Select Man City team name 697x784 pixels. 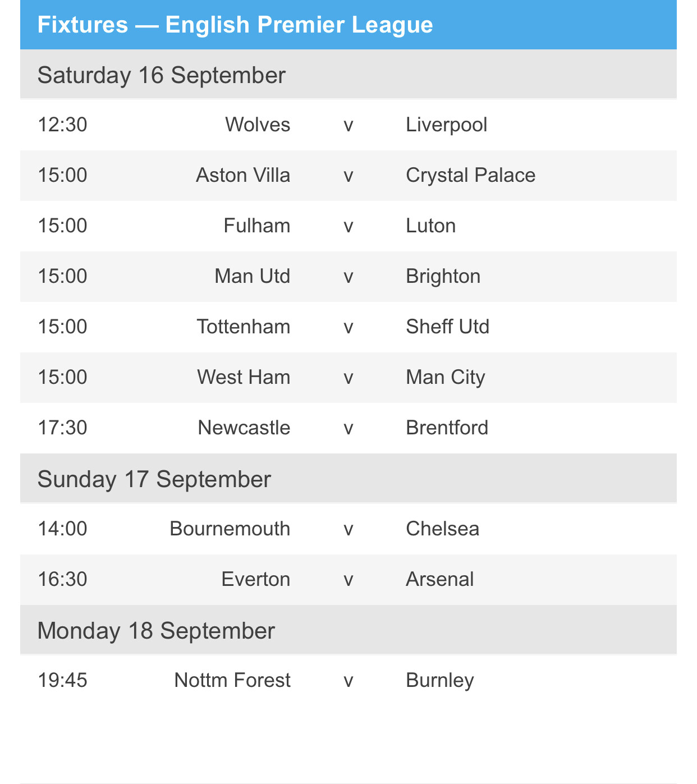(x=445, y=377)
